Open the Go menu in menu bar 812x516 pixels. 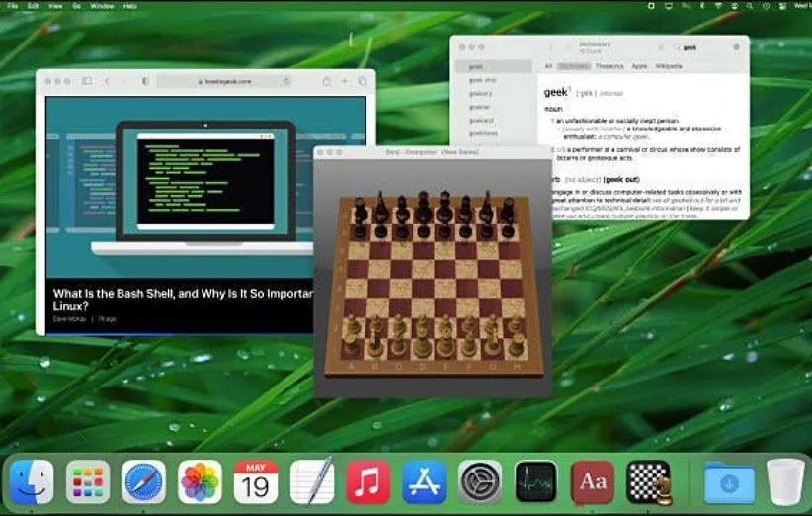[x=77, y=6]
